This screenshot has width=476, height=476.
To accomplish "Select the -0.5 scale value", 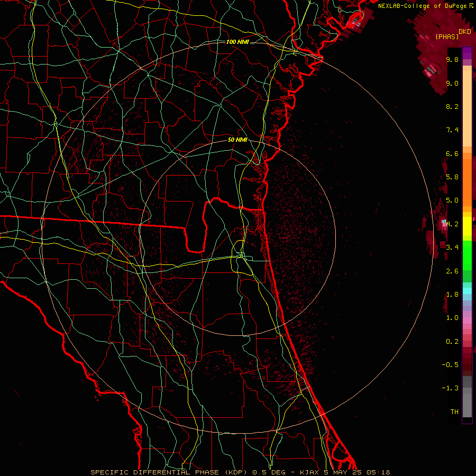I will (450, 364).
